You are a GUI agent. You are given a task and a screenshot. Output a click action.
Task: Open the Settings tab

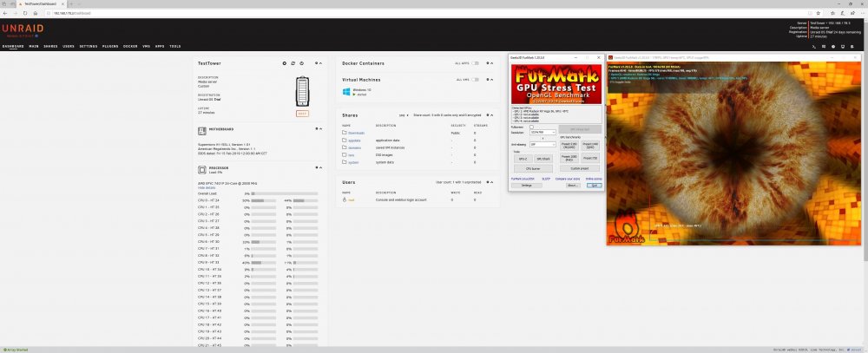(x=89, y=47)
